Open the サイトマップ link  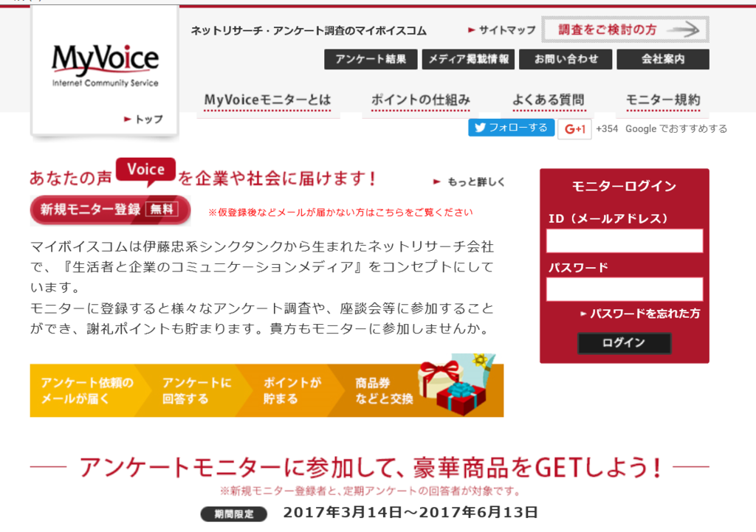[502, 30]
